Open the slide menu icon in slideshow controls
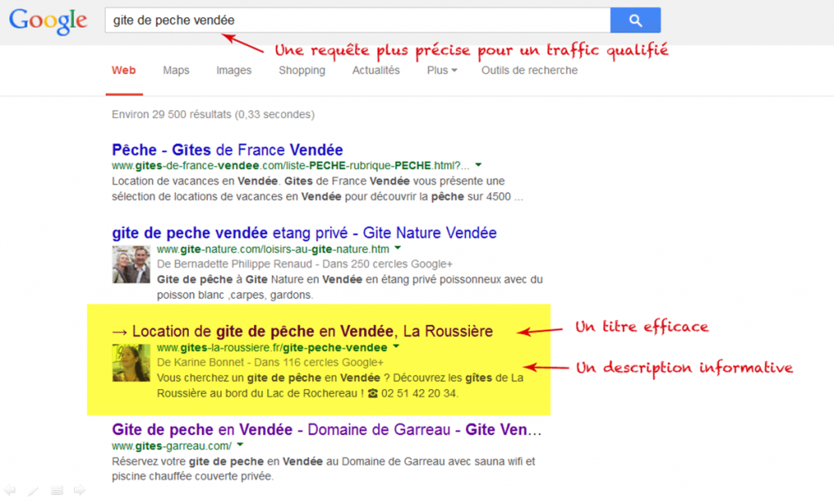The height and width of the screenshot is (504, 834). pos(56,490)
